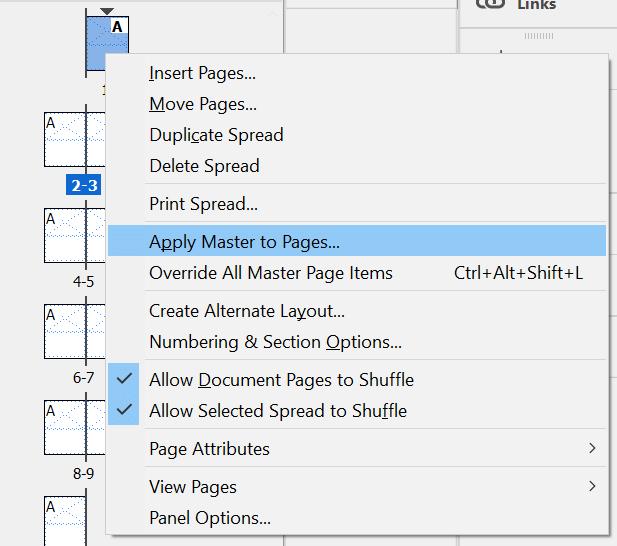Open Print Spread dialog
The image size is (617, 546).
(x=203, y=204)
